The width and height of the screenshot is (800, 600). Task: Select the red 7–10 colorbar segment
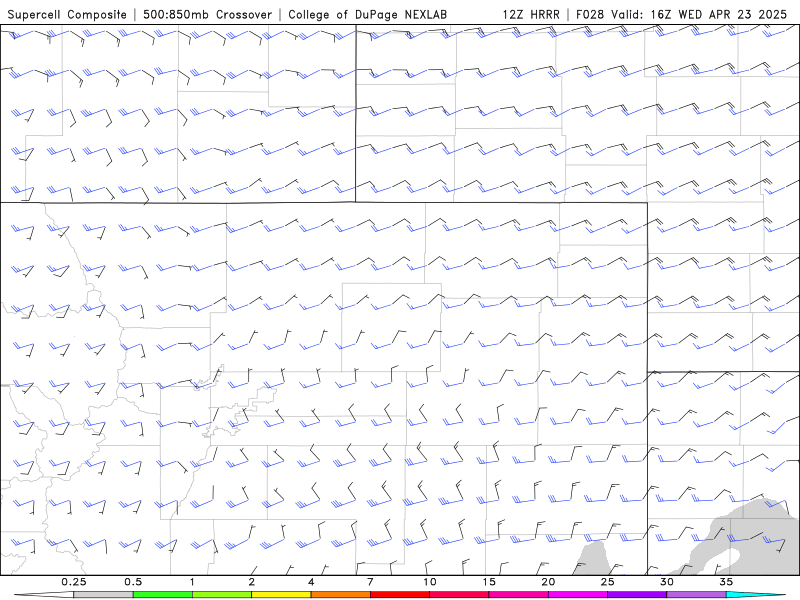(400, 595)
